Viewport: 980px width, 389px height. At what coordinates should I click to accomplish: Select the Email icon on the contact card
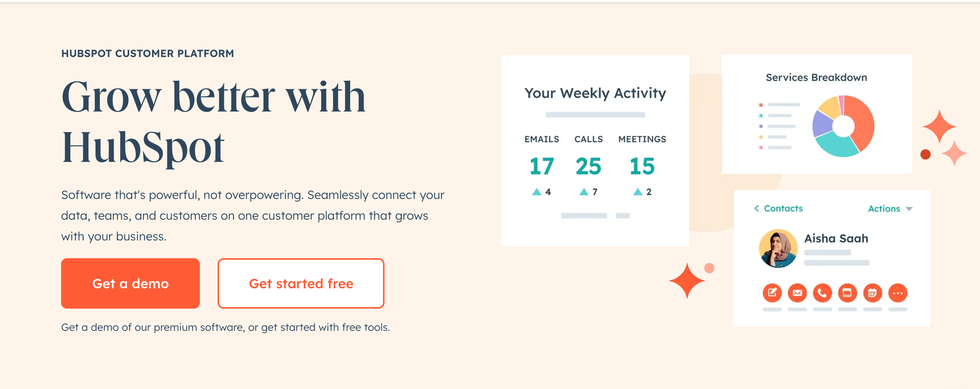pos(797,293)
